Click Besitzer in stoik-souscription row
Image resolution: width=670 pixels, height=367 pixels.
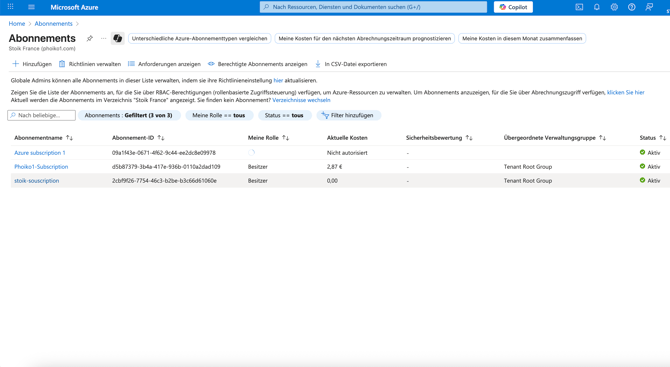click(x=258, y=181)
